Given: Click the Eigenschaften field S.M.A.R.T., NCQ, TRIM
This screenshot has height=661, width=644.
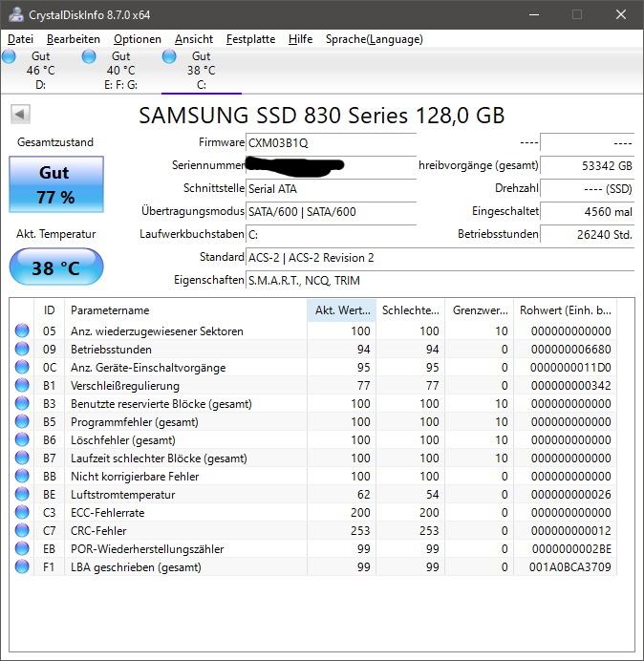Looking at the screenshot, I should pyautogui.click(x=440, y=280).
